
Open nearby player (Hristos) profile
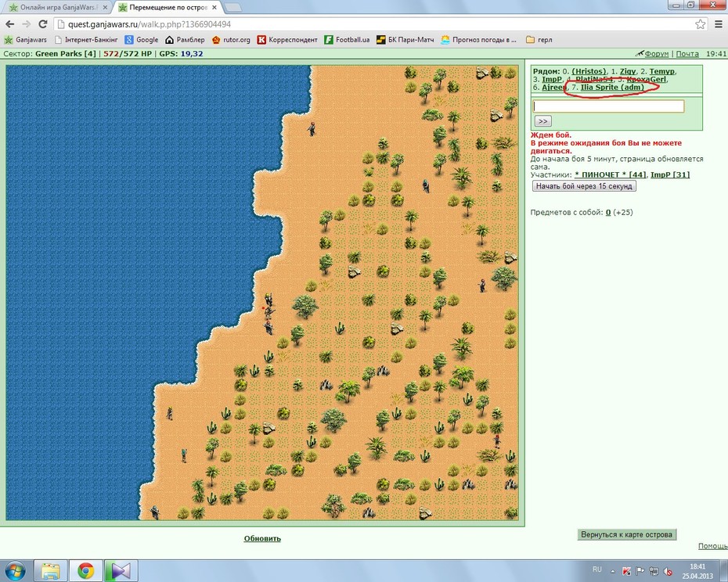(589, 71)
